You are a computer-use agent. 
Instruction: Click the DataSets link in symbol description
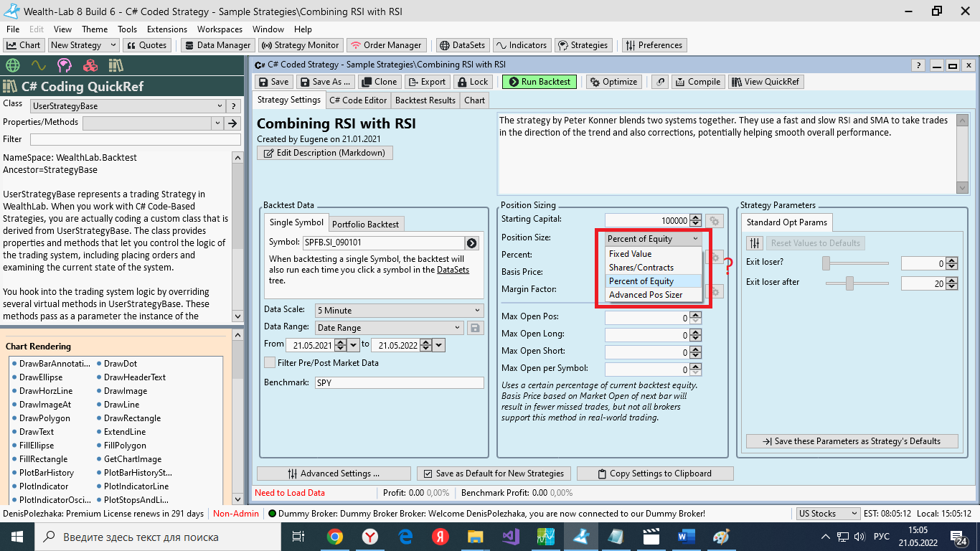point(453,270)
